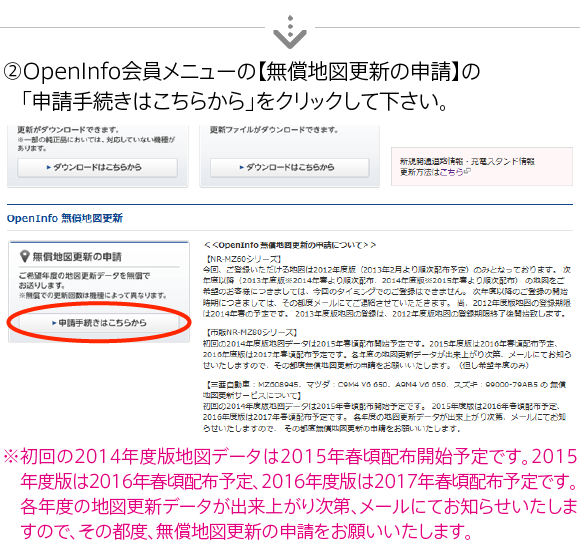The width and height of the screenshot is (580, 554).
Task: Open the こちら link for 更新方法
Action: point(452,172)
